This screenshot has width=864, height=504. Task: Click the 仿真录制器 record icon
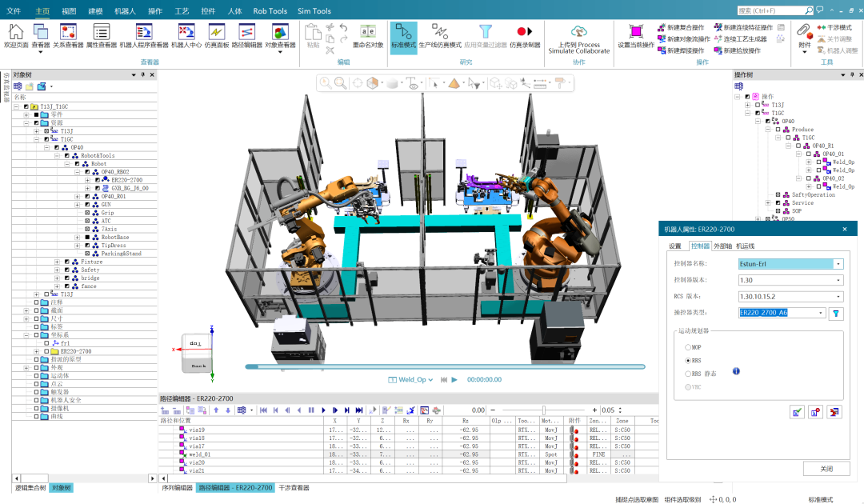tap(525, 35)
